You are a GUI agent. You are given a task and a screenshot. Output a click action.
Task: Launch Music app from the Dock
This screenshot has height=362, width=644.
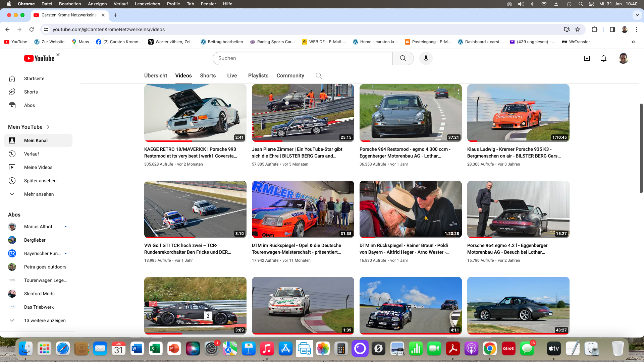[x=267, y=349]
